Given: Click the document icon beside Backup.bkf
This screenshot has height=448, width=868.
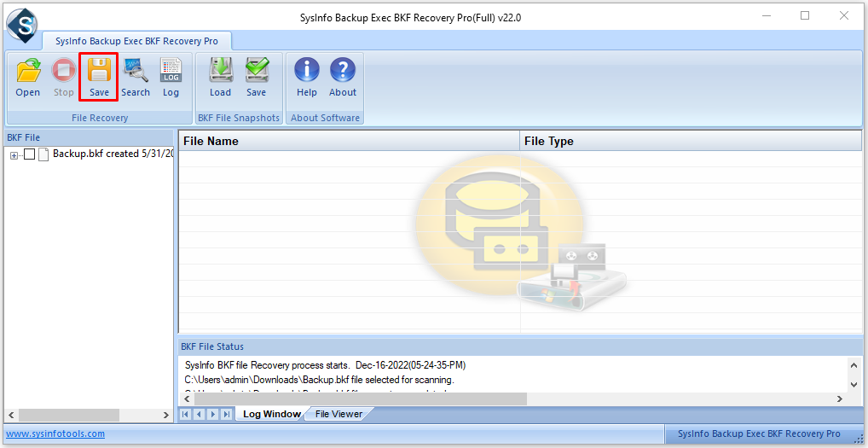Looking at the screenshot, I should click(x=44, y=154).
